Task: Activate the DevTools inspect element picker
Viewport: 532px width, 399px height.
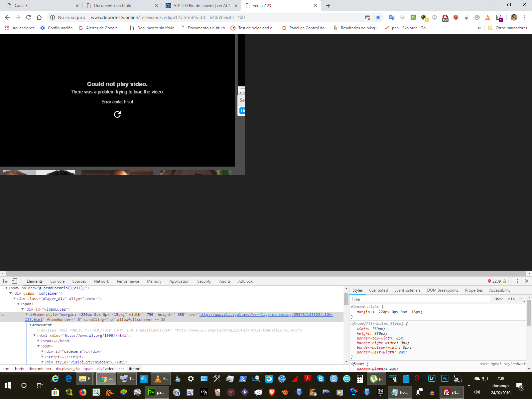Action: 5,281
